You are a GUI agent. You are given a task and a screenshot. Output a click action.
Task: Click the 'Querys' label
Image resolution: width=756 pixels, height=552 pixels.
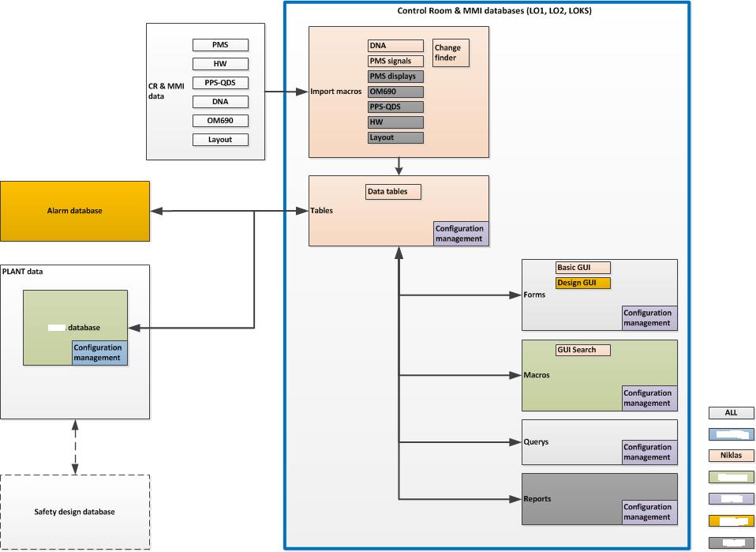click(x=536, y=442)
